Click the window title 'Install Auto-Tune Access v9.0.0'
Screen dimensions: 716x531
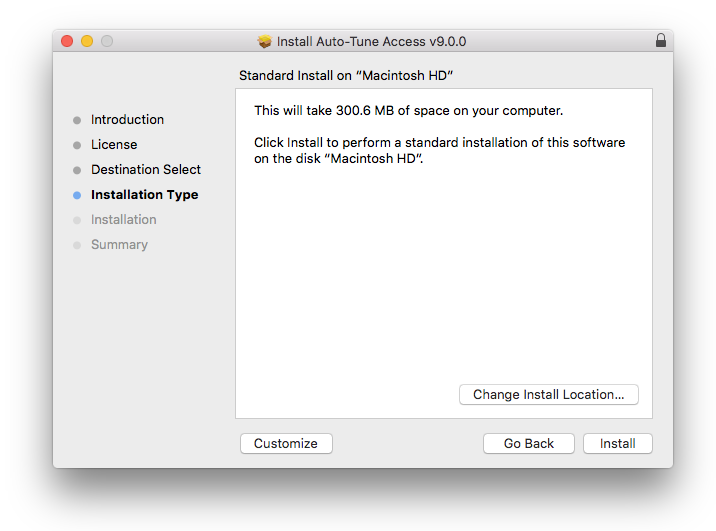[x=371, y=41]
